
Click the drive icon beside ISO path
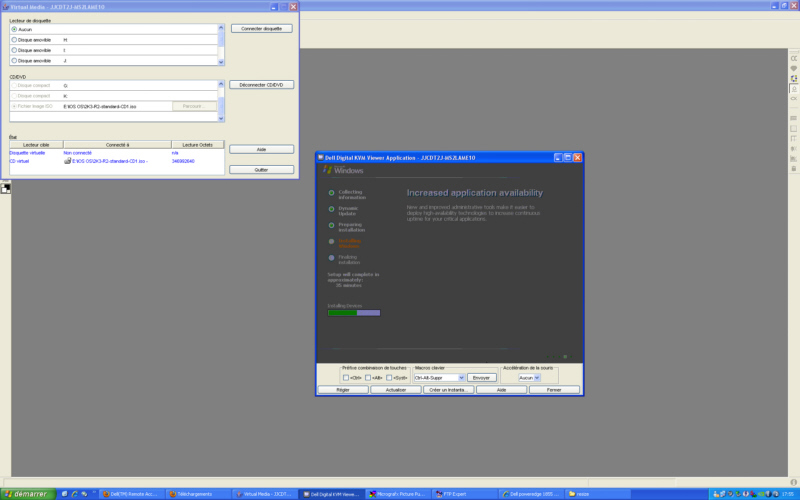click(67, 161)
